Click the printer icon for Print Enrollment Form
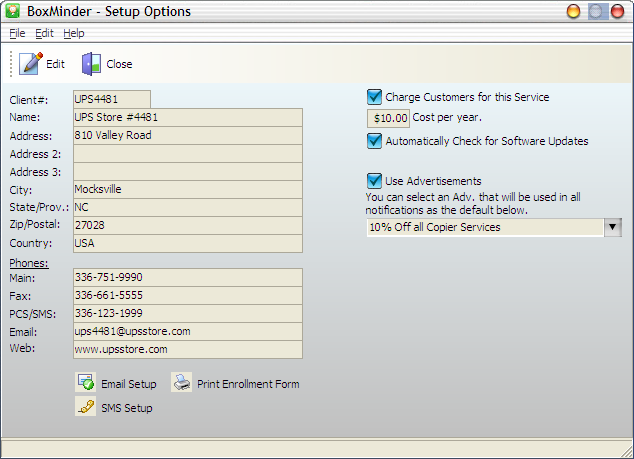The height and width of the screenshot is (459, 634). pyautogui.click(x=182, y=382)
